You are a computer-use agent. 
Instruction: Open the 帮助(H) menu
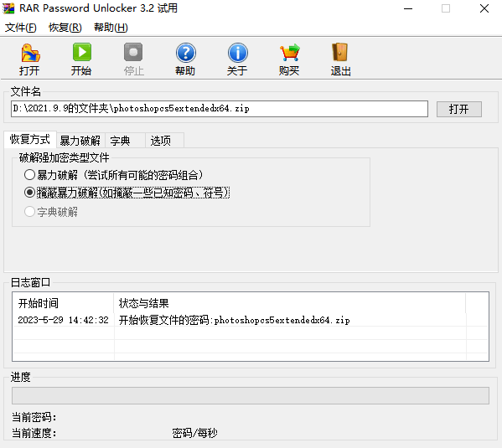[x=111, y=28]
